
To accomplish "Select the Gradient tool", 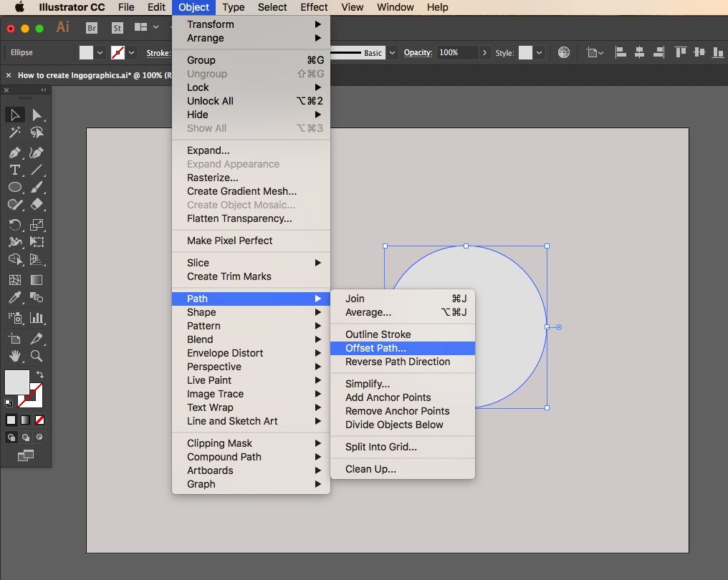I will [x=37, y=280].
